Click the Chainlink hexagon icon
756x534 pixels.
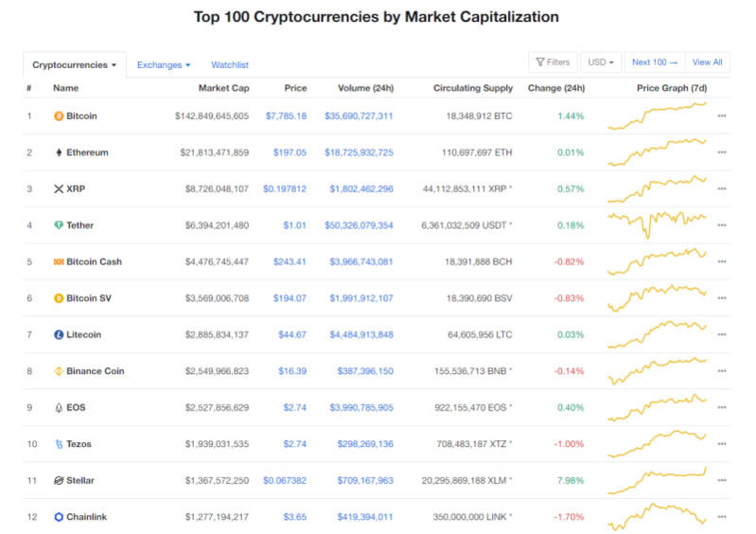pos(59,517)
